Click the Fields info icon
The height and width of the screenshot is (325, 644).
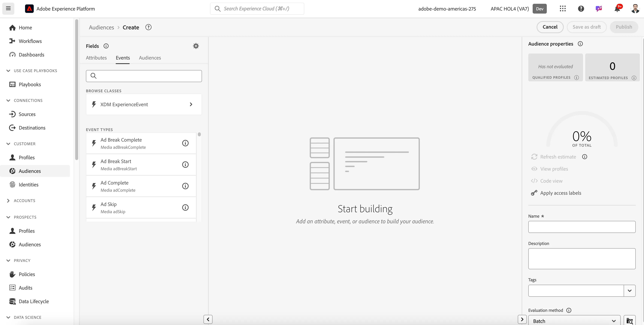(x=106, y=46)
